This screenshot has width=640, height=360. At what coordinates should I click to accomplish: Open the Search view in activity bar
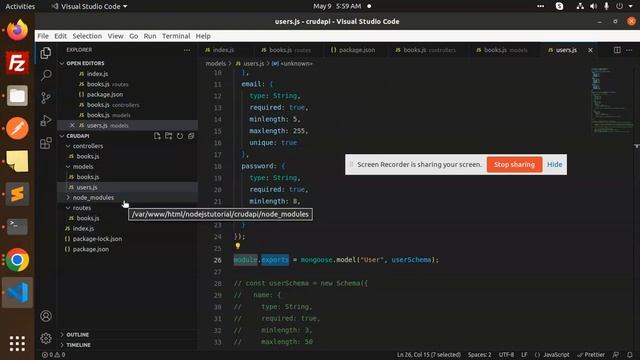(46, 75)
